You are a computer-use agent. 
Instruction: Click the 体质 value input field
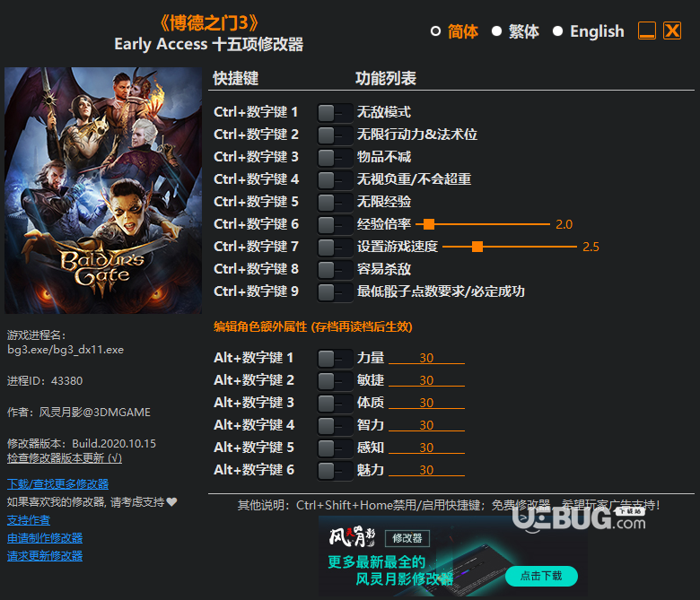426,403
